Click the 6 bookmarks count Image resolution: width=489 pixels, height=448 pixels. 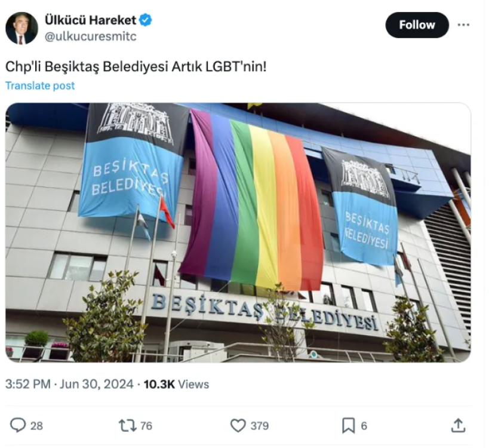(x=364, y=425)
